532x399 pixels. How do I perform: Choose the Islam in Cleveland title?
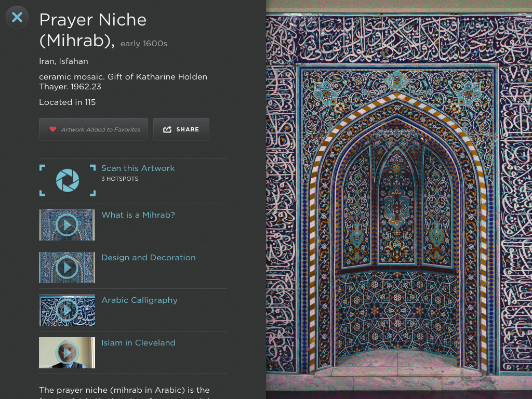[138, 343]
